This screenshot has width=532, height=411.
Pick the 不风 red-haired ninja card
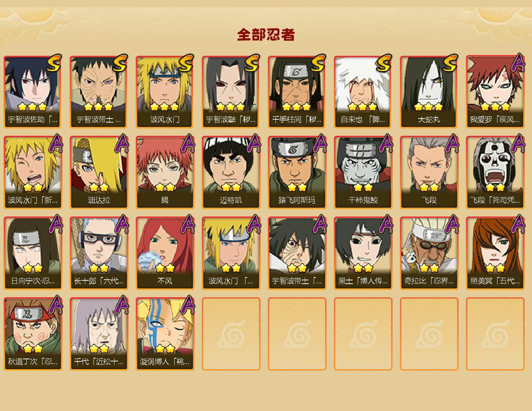click(165, 253)
